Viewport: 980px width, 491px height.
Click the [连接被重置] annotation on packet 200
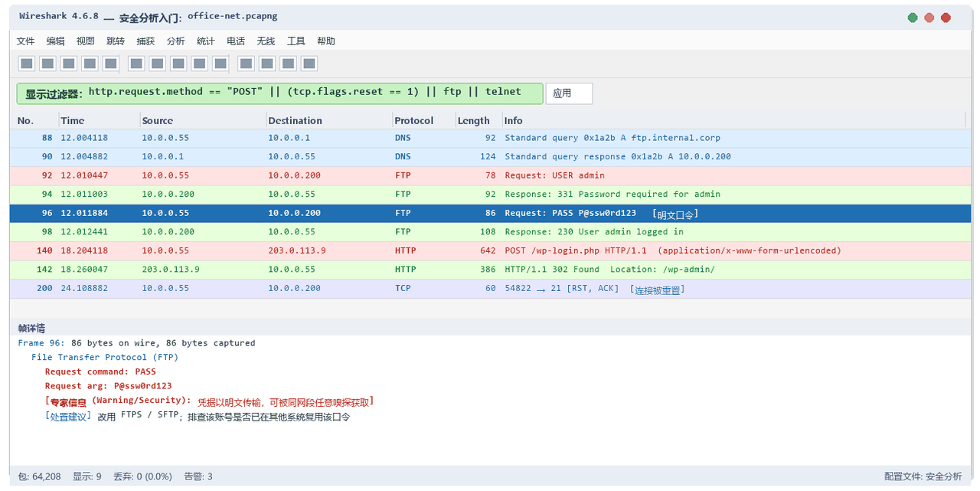[x=657, y=289]
